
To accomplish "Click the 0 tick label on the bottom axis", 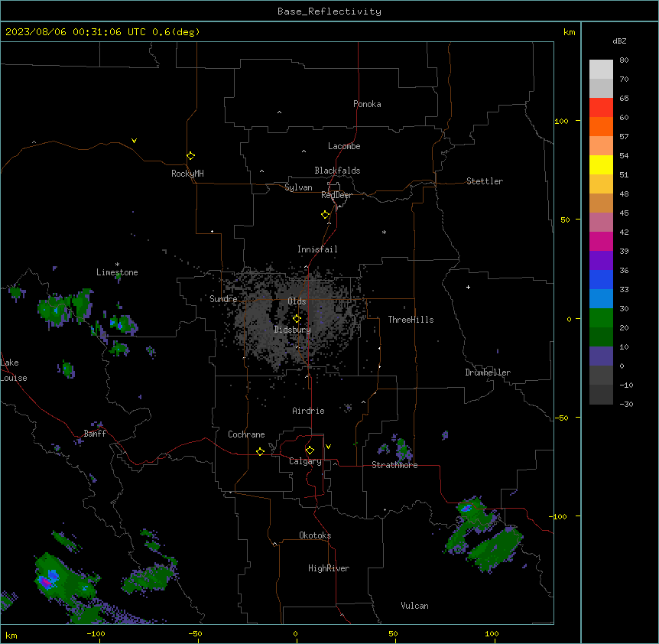I will [x=295, y=634].
